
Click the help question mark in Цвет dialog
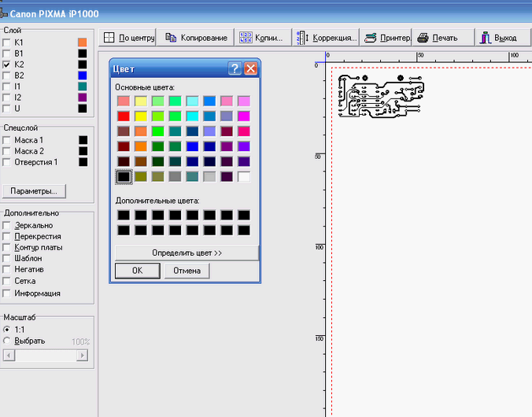pos(235,68)
